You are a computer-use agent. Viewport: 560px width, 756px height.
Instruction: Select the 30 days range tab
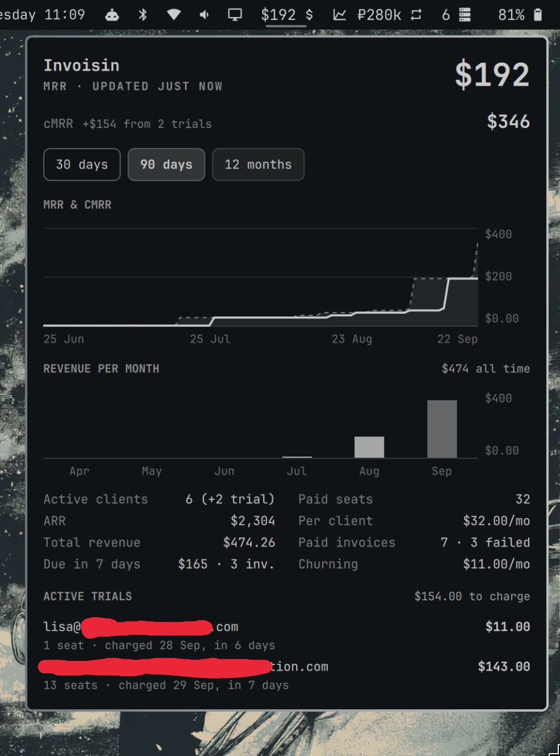82,164
